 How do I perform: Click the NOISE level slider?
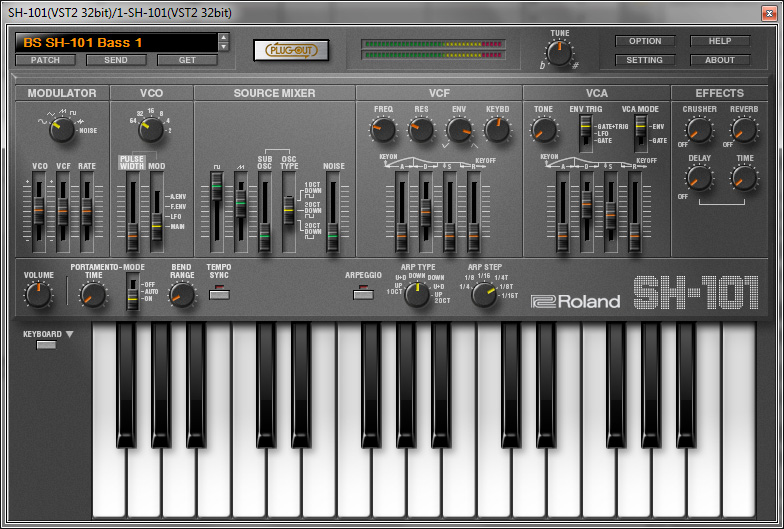332,212
